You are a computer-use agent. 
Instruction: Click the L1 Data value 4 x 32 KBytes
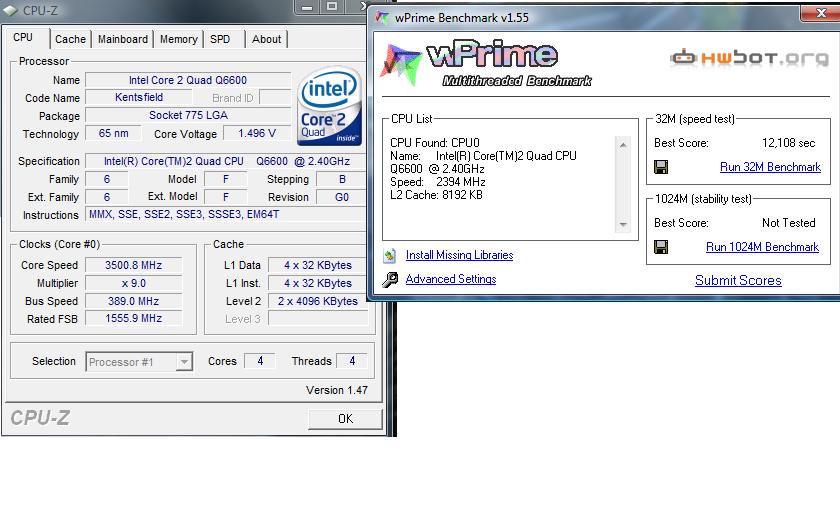click(x=318, y=265)
